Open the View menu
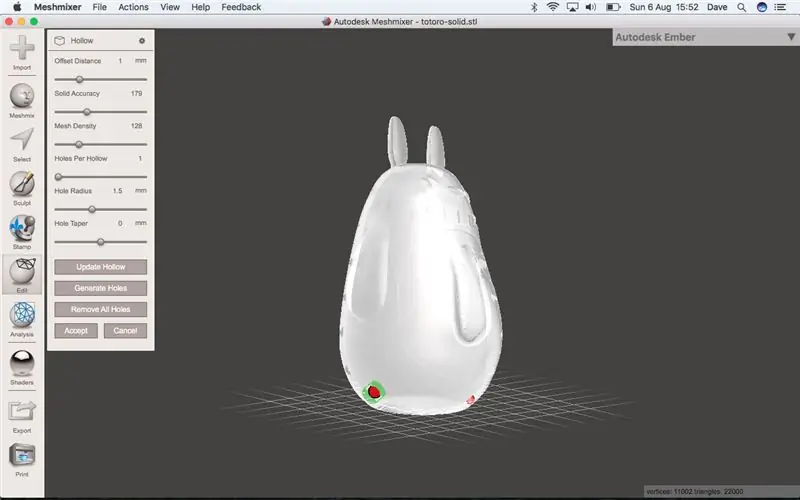The image size is (800, 500). [170, 7]
